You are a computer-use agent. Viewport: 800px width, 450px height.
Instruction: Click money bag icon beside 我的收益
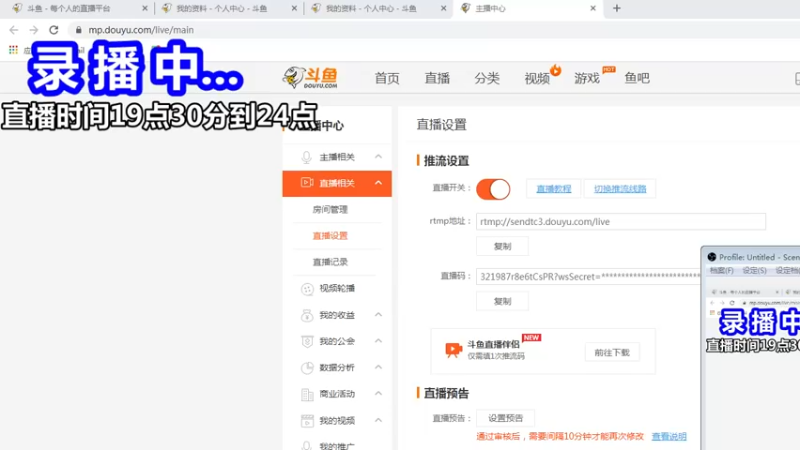(x=307, y=315)
